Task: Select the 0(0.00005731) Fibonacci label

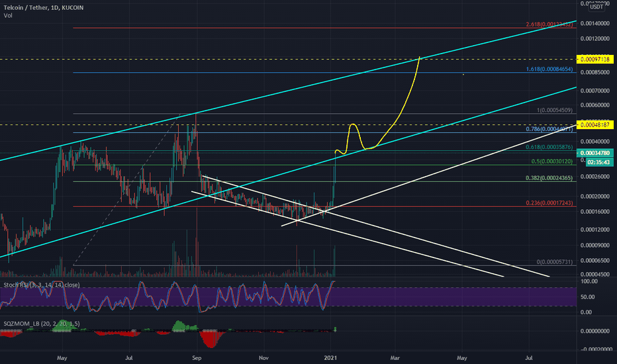Action: pos(555,261)
